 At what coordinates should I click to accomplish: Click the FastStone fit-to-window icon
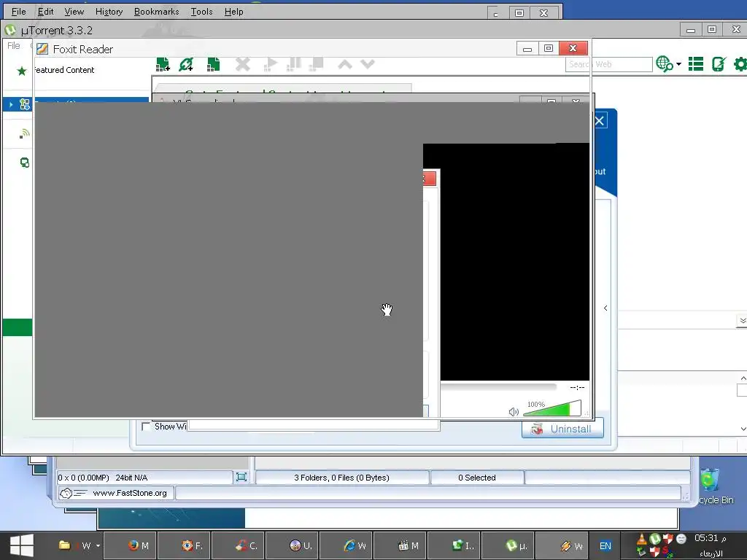click(241, 477)
